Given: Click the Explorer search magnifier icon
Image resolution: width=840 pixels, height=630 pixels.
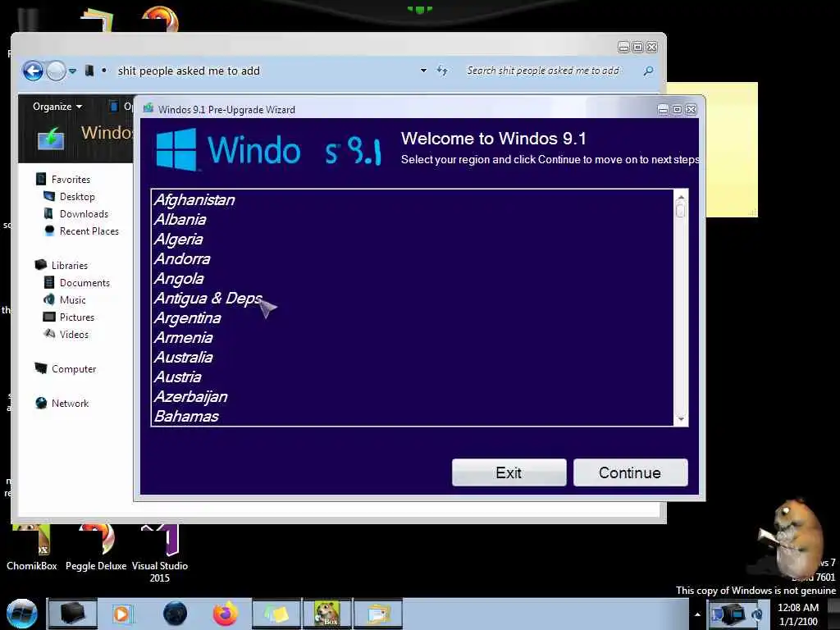Looking at the screenshot, I should pos(648,71).
